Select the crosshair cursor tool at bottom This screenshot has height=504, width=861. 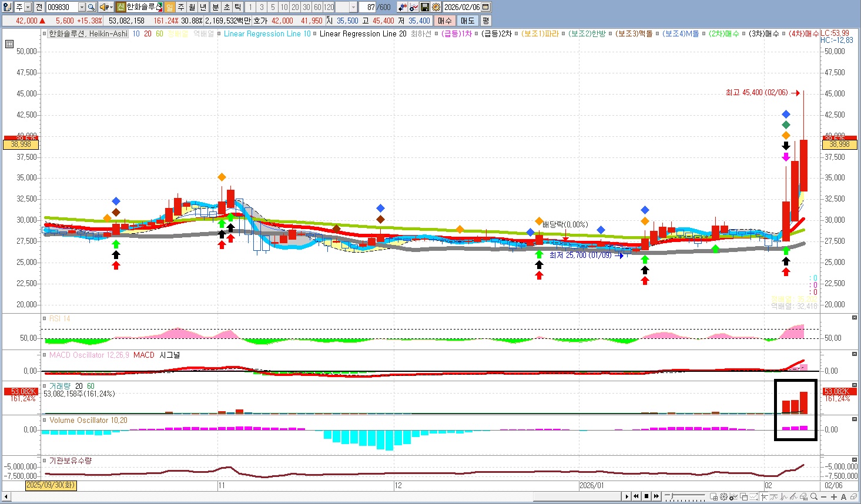[764, 497]
